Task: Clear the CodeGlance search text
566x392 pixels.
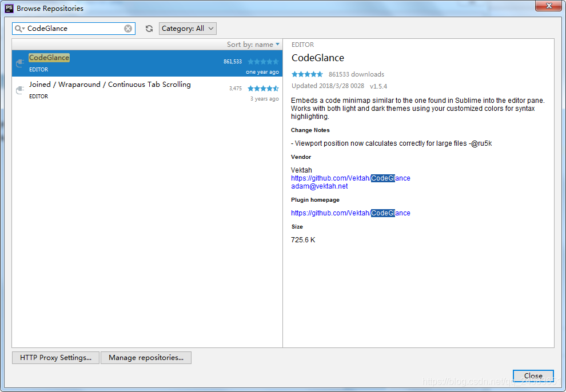Action: coord(128,29)
